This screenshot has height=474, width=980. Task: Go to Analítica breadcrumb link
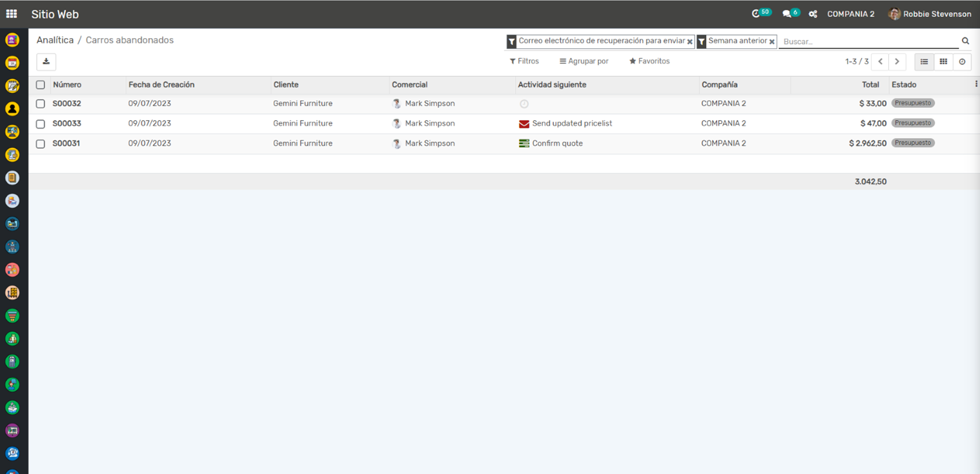tap(55, 40)
